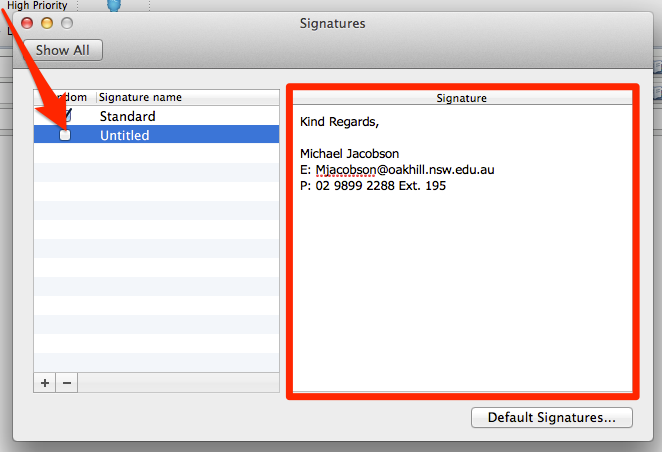Add a new signature with plus button
The image size is (662, 452).
[45, 383]
